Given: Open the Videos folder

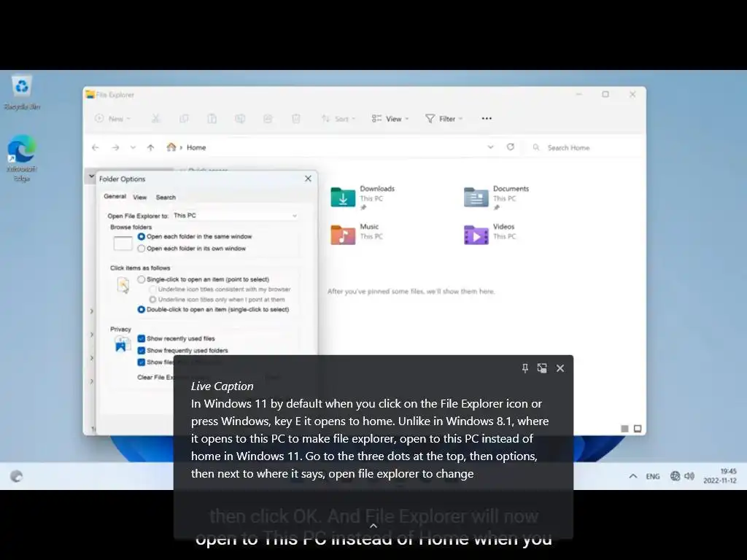Looking at the screenshot, I should click(491, 234).
